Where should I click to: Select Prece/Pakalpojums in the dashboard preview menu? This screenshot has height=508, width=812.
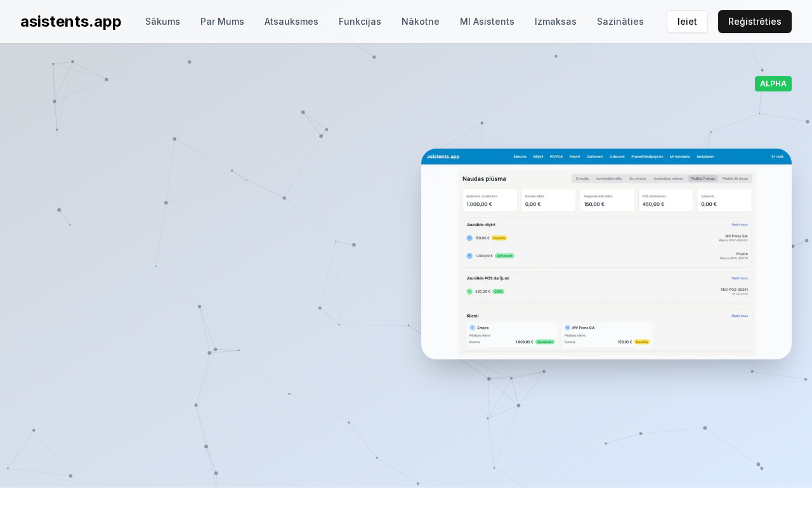click(647, 156)
